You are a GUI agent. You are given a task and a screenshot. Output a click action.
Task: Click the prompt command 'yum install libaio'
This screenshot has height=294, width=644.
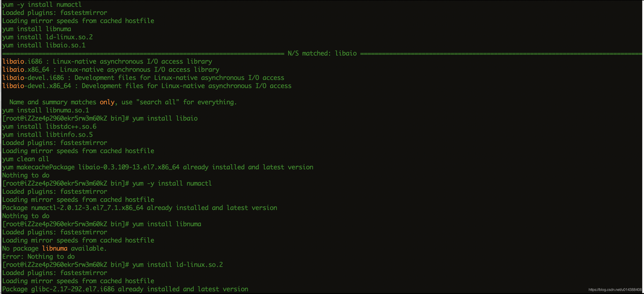pyautogui.click(x=165, y=118)
